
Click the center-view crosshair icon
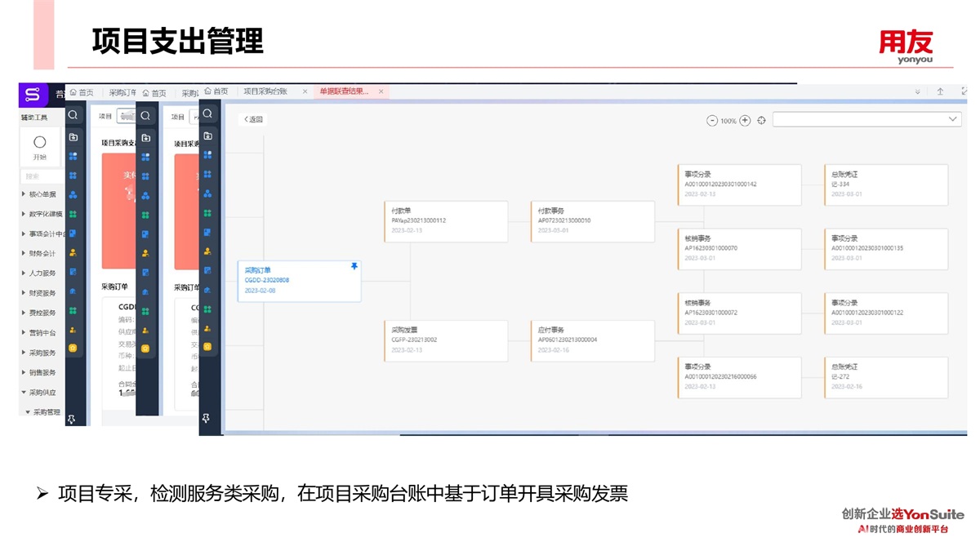762,121
